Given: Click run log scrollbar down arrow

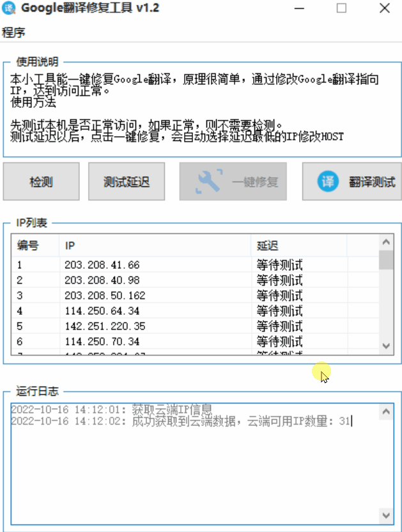Looking at the screenshot, I should point(386,515).
